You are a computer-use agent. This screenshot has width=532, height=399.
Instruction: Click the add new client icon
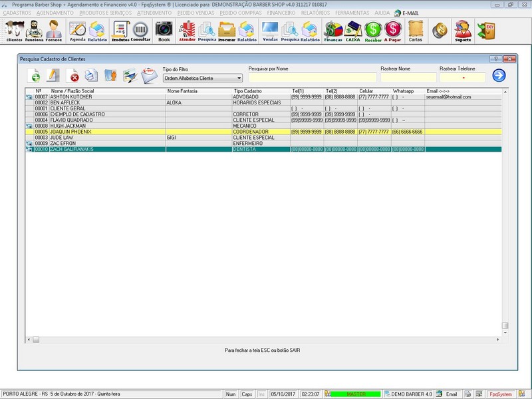click(34, 76)
